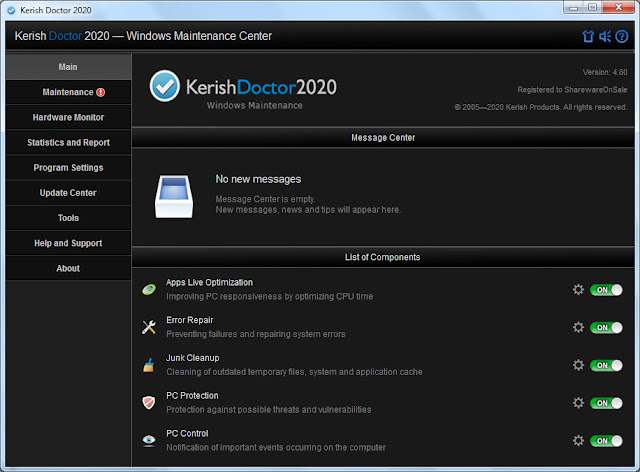Click 'Improving PC responsiveness' description
This screenshot has width=640, height=472.
(269, 296)
